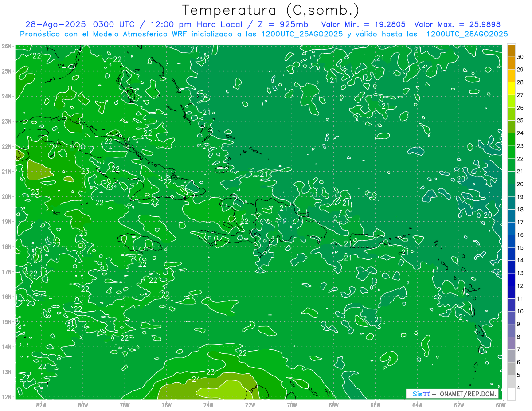Click the '22N' latitude axis label
This screenshot has width=532, height=411.
tap(7, 146)
